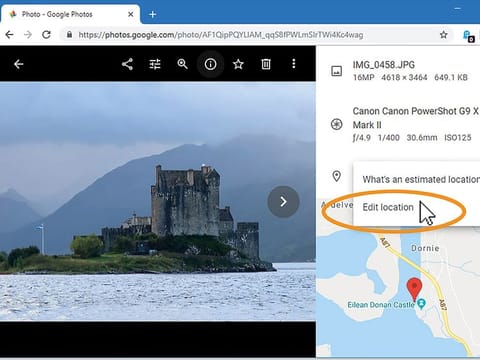480x360 pixels.
Task: Select the IMG_0458.JPG filename
Action: click(x=384, y=65)
